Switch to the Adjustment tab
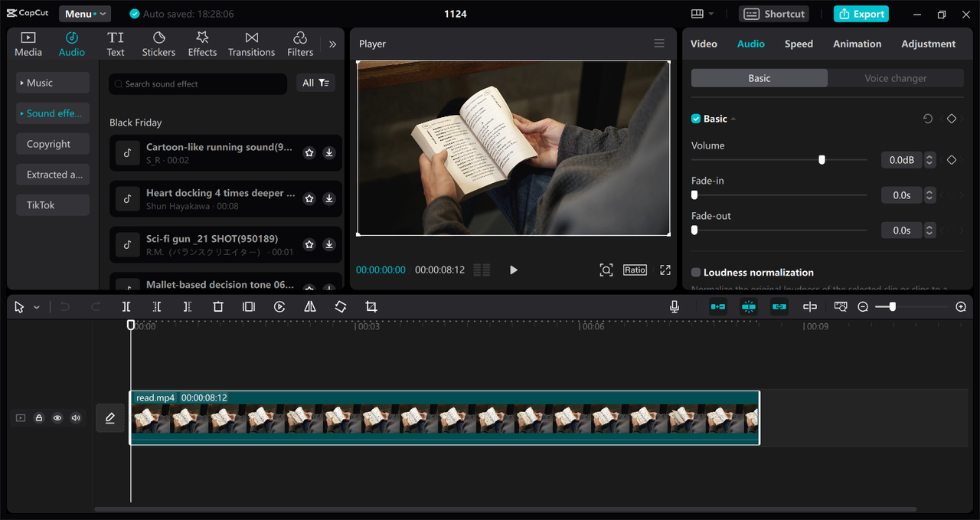 [x=928, y=44]
